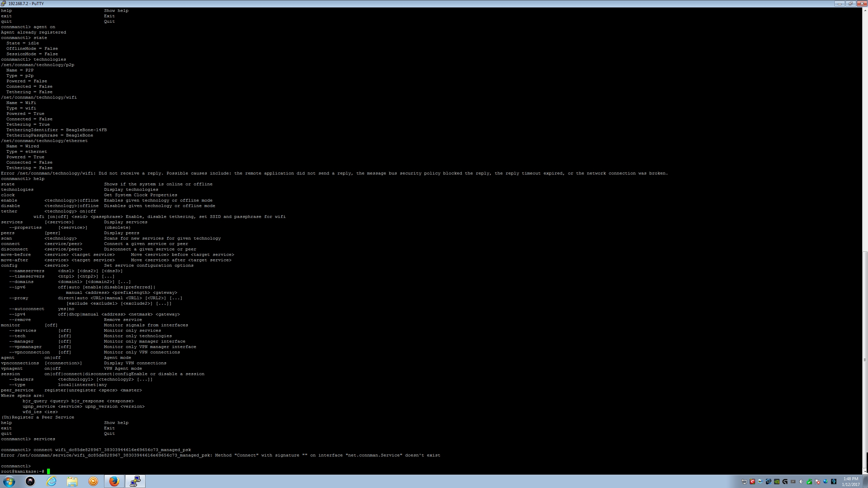Open the red Comodo tray icon
Screen dimensions: 868x488
tap(752, 482)
